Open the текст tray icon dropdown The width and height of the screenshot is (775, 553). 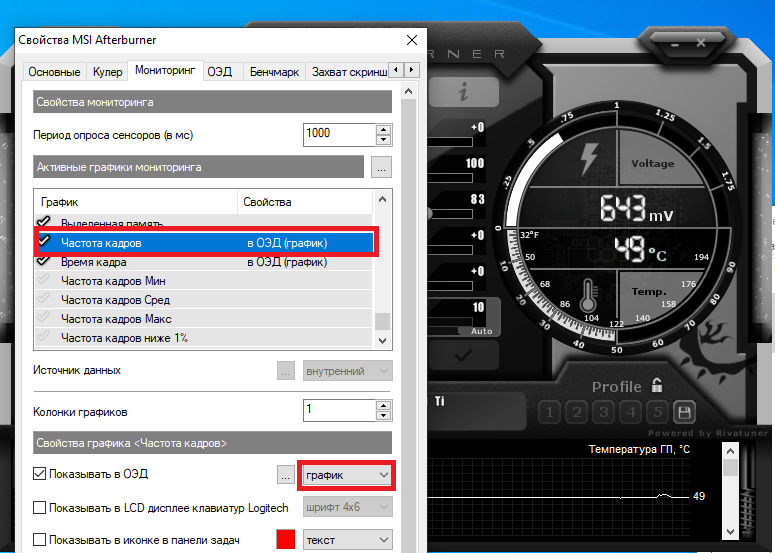pos(347,540)
